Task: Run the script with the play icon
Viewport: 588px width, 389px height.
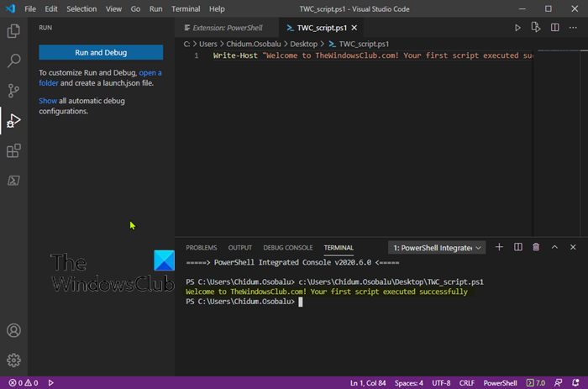Action: click(517, 28)
